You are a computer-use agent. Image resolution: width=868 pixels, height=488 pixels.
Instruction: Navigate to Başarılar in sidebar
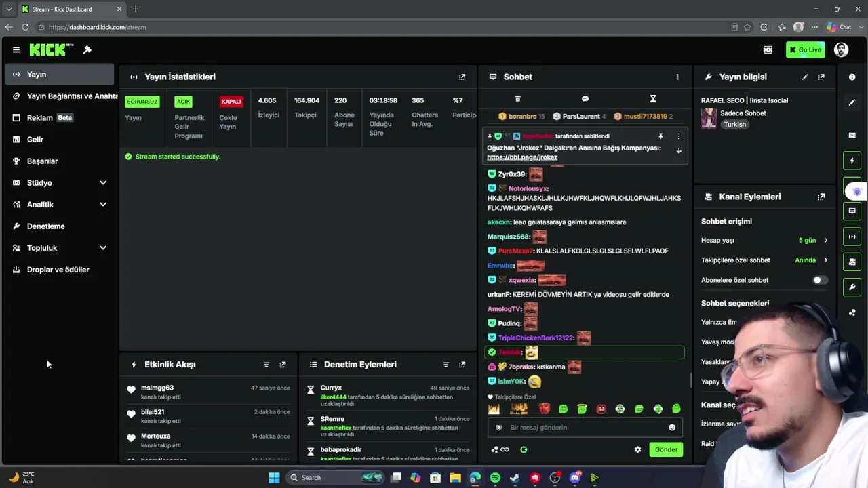(60, 161)
